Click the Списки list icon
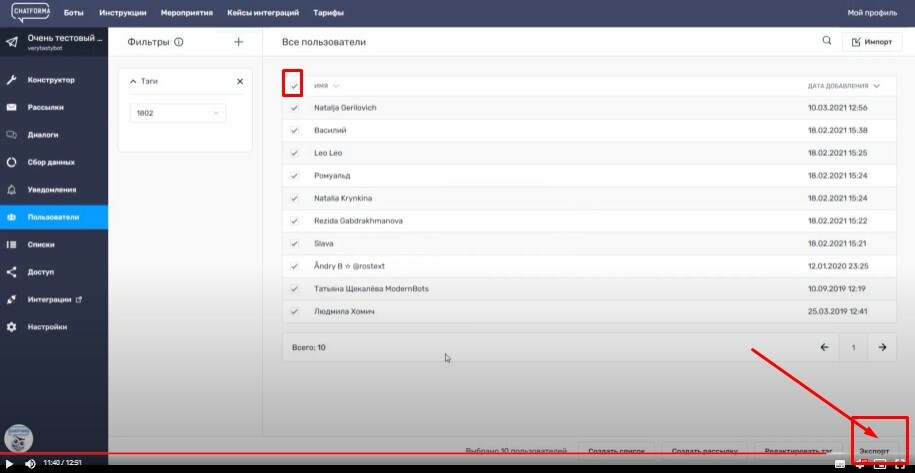The height and width of the screenshot is (473, 915). [12, 244]
